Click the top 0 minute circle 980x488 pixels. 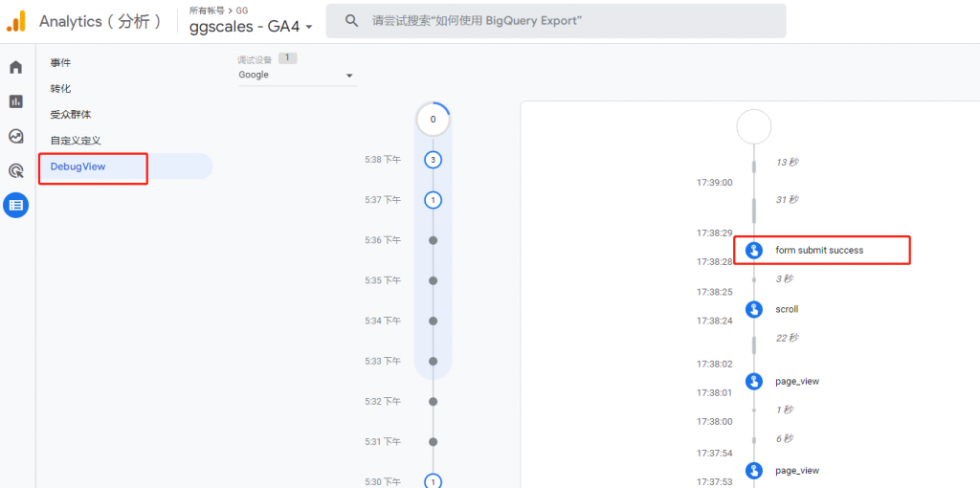click(434, 120)
